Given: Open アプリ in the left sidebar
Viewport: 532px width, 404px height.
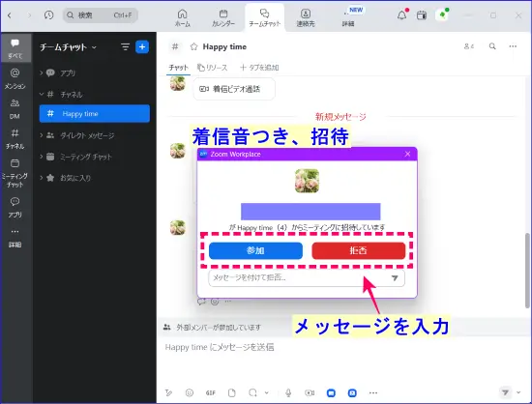Looking at the screenshot, I should click(15, 208).
